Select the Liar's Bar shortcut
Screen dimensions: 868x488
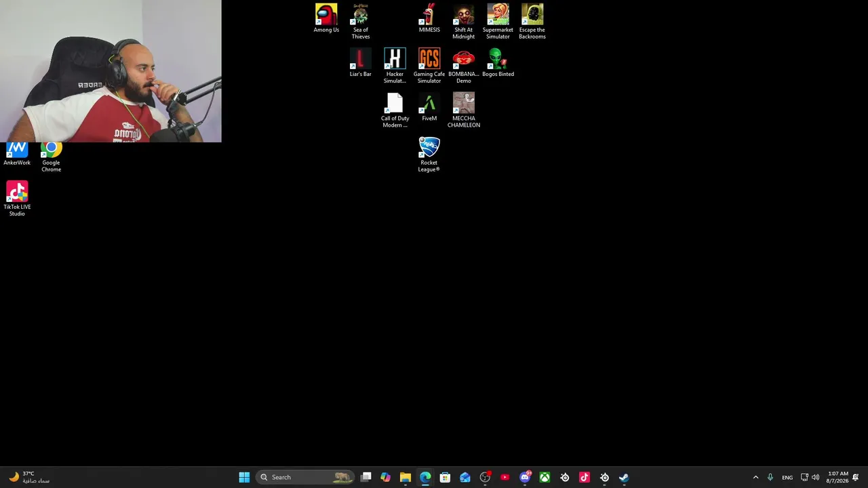coord(361,62)
